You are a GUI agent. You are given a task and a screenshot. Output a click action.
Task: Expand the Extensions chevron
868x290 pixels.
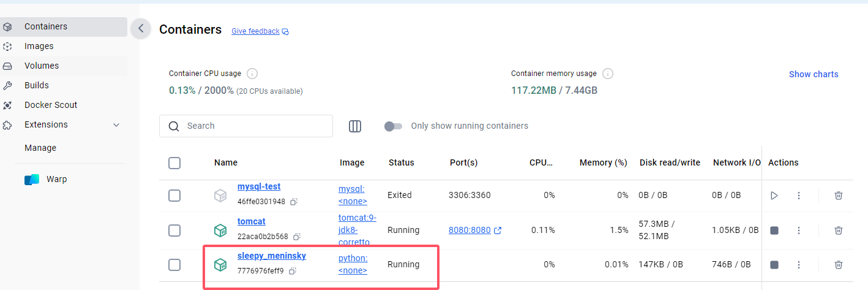116,125
